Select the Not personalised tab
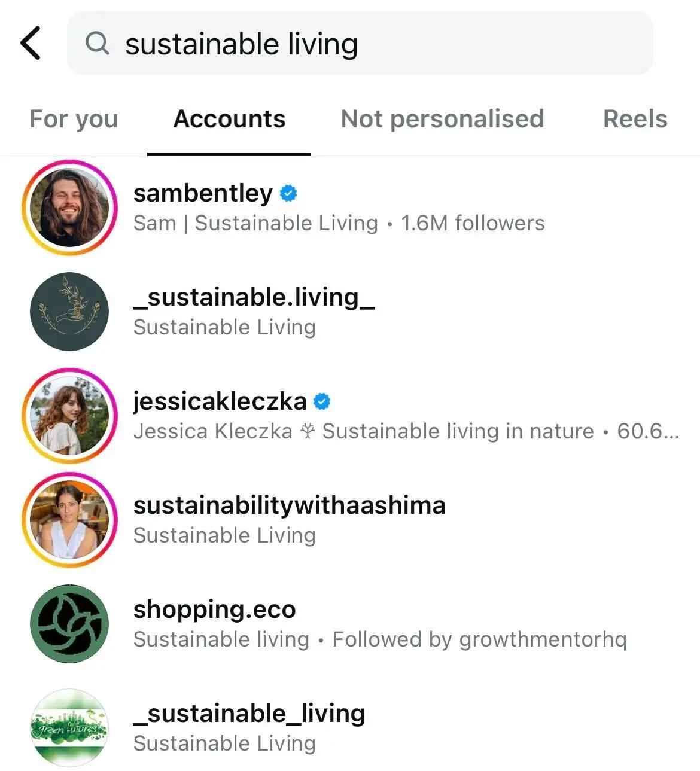The height and width of the screenshot is (771, 700). (442, 119)
